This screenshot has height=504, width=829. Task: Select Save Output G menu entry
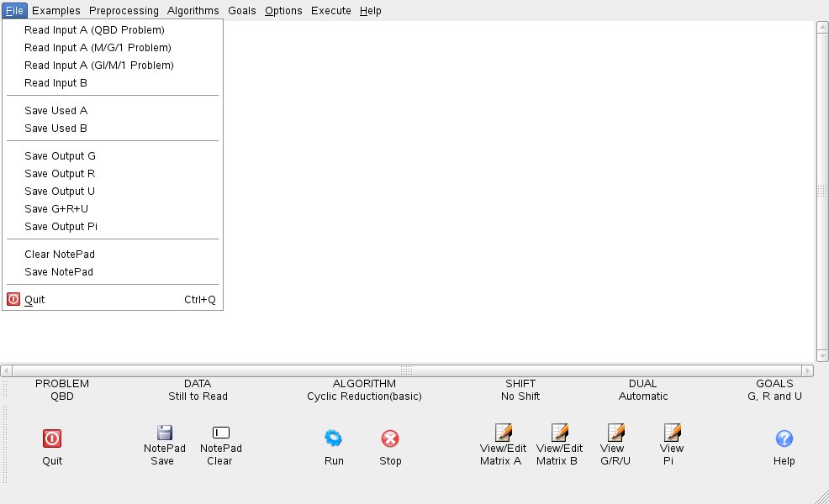60,156
